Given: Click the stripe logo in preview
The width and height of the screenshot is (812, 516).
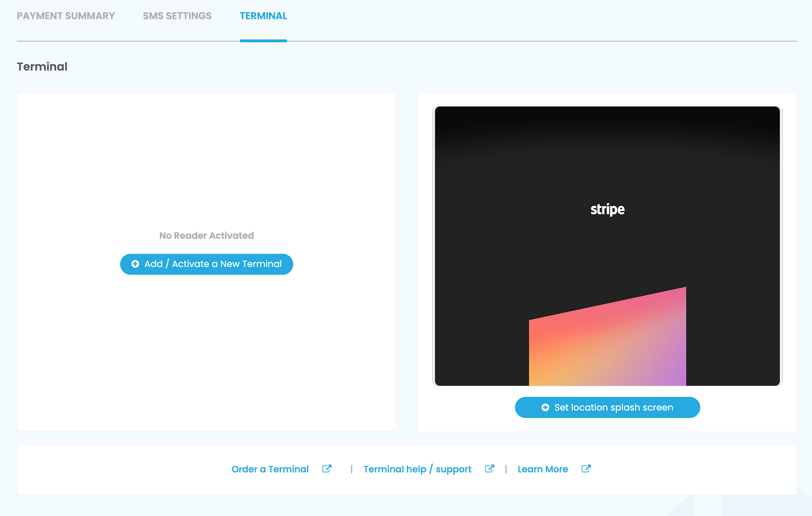Looking at the screenshot, I should coord(607,209).
